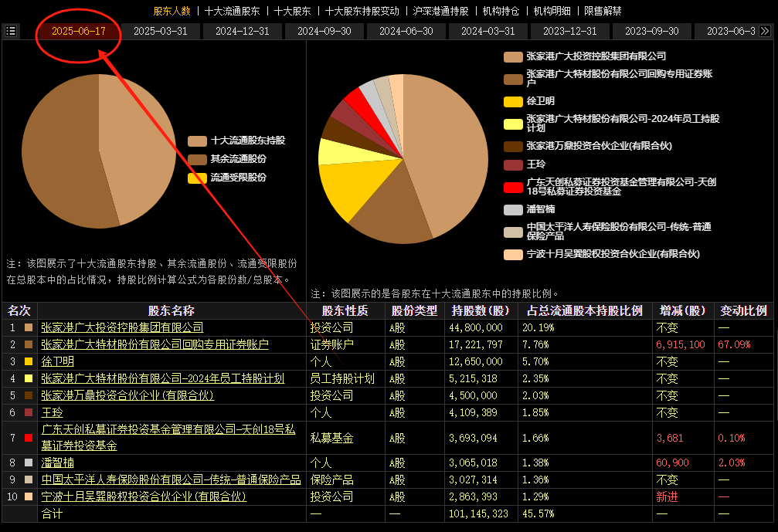Click legend swatch for 王玲

tap(513, 164)
